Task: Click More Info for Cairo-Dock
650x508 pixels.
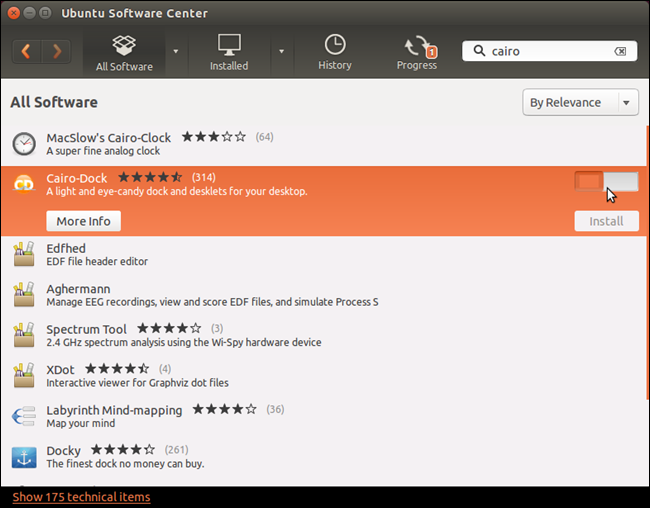Action: coord(83,221)
